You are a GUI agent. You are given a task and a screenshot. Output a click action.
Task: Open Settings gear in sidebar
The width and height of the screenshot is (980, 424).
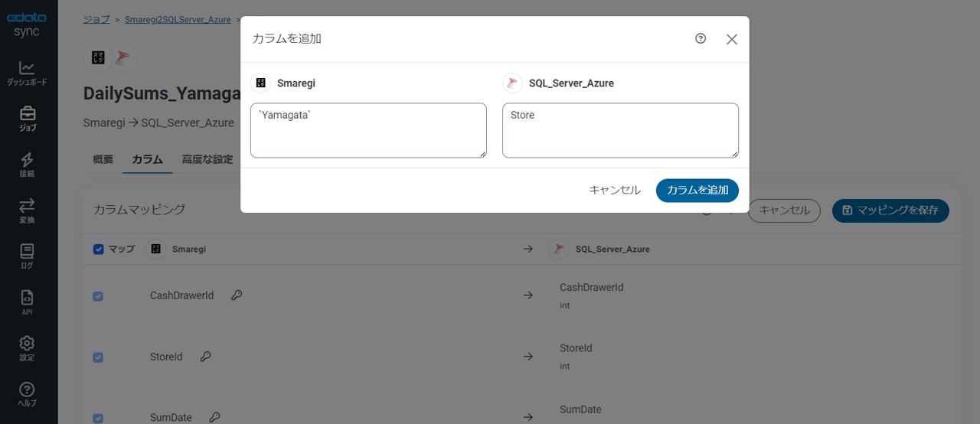point(28,349)
